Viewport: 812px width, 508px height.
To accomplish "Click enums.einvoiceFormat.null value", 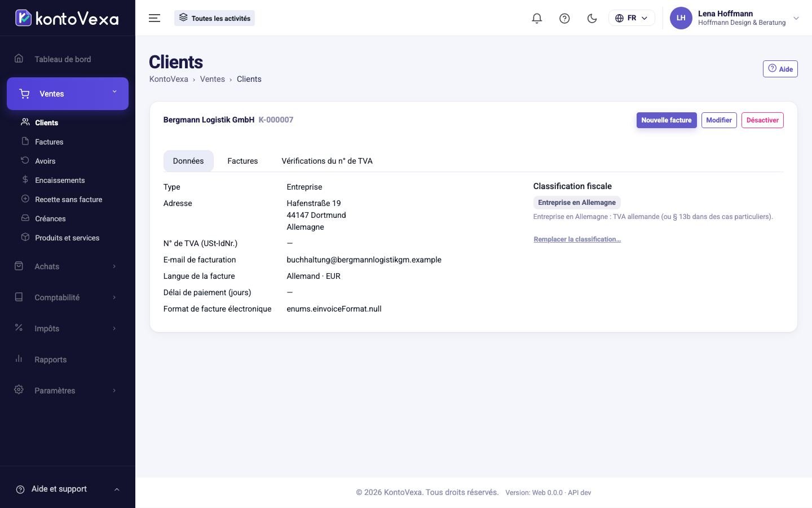I will point(334,309).
